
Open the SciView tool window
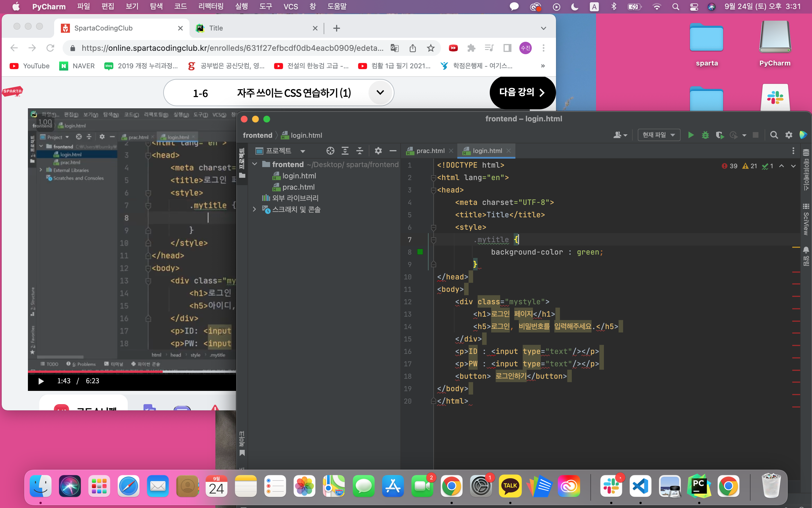click(x=806, y=219)
